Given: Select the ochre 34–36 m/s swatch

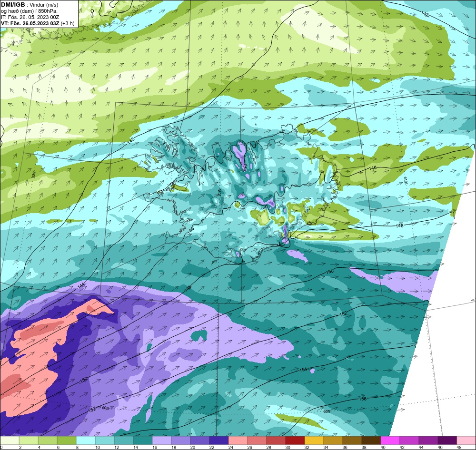Looking at the screenshot, I should (x=333, y=440).
